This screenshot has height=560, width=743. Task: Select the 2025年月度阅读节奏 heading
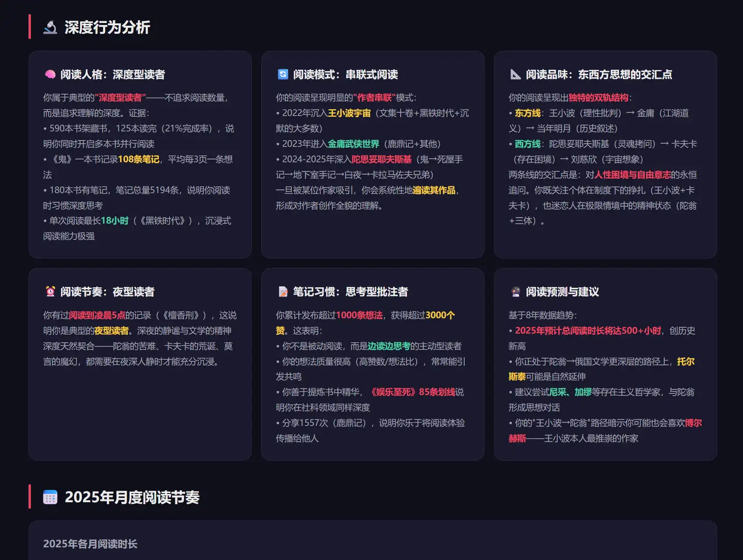tap(132, 497)
